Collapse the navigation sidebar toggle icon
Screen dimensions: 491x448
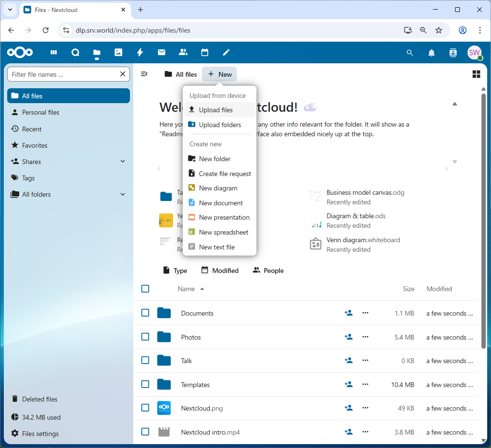click(144, 74)
